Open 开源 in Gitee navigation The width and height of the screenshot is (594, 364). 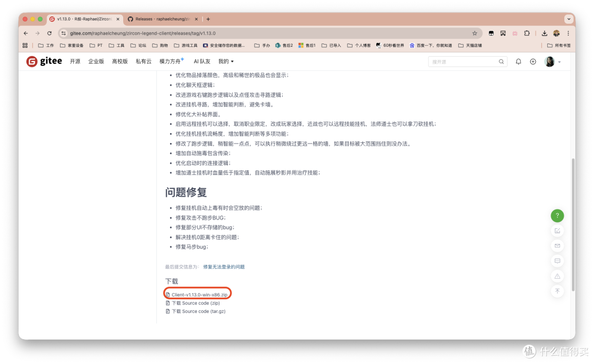pos(75,62)
